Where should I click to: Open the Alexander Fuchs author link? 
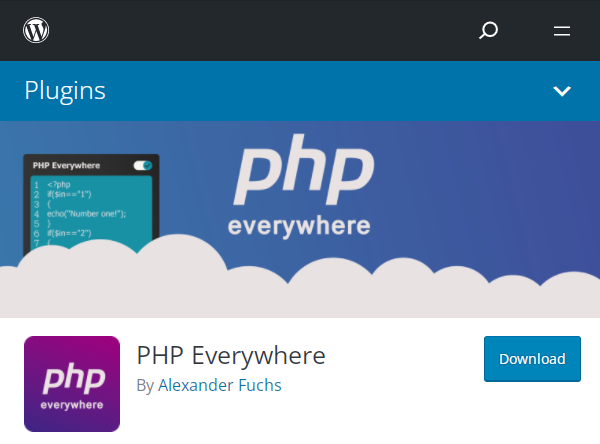click(x=220, y=385)
